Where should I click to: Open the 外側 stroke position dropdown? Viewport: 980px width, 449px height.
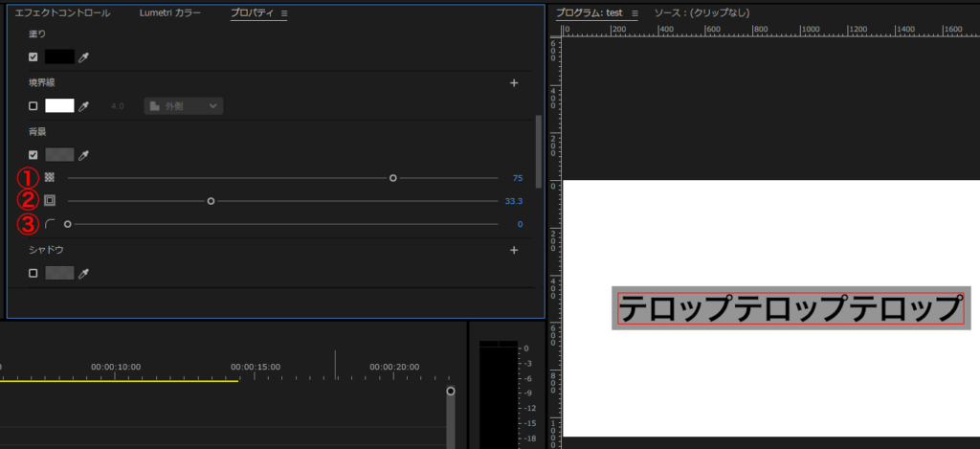coord(183,106)
